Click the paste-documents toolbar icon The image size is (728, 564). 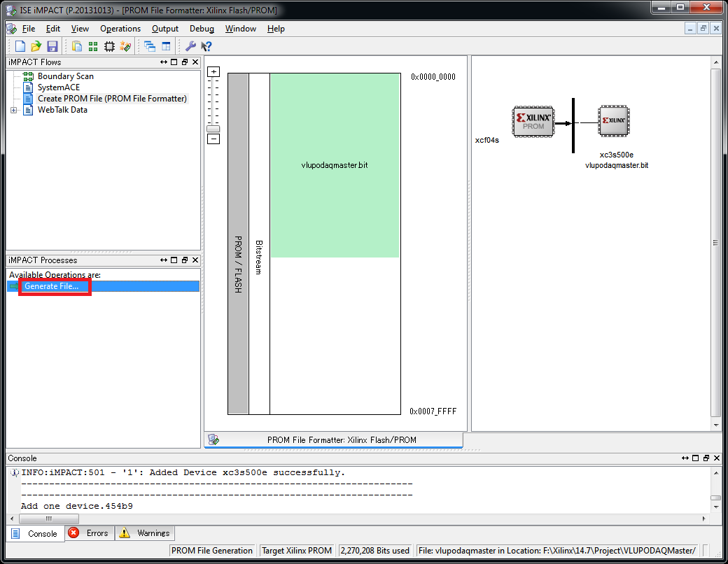[77, 46]
